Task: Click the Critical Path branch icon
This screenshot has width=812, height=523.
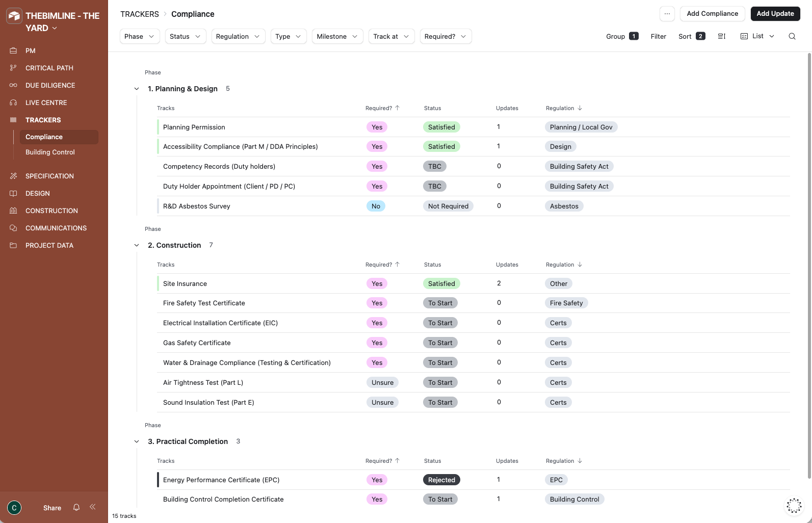Action: (x=13, y=68)
